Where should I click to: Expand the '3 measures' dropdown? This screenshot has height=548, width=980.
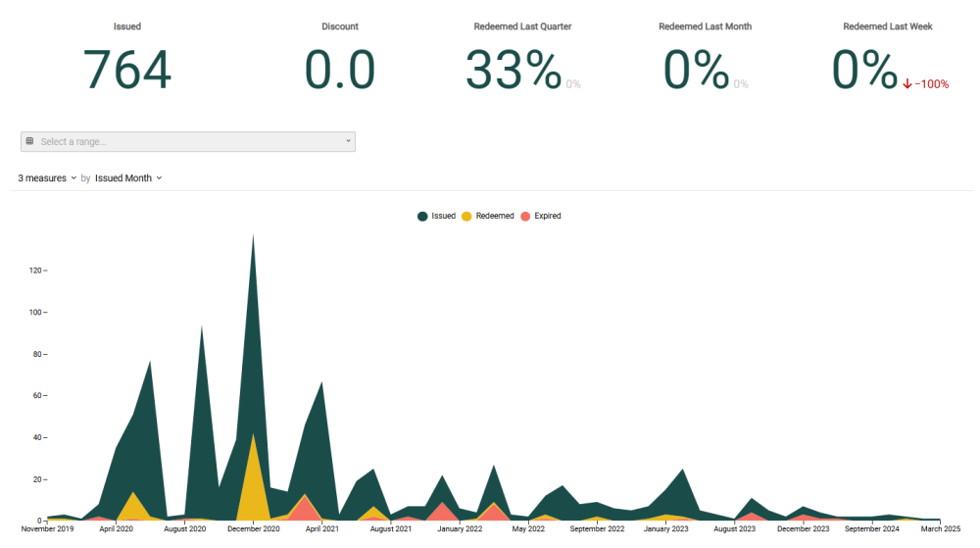click(47, 178)
